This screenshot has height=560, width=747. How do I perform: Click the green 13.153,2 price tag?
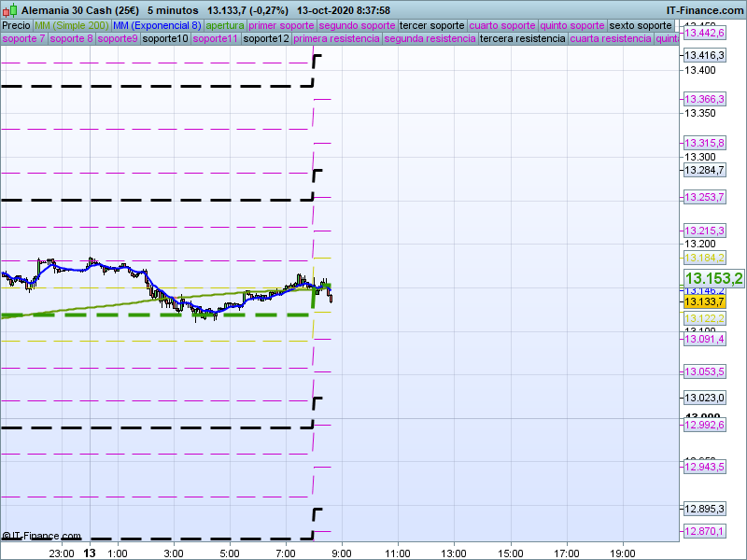point(713,278)
